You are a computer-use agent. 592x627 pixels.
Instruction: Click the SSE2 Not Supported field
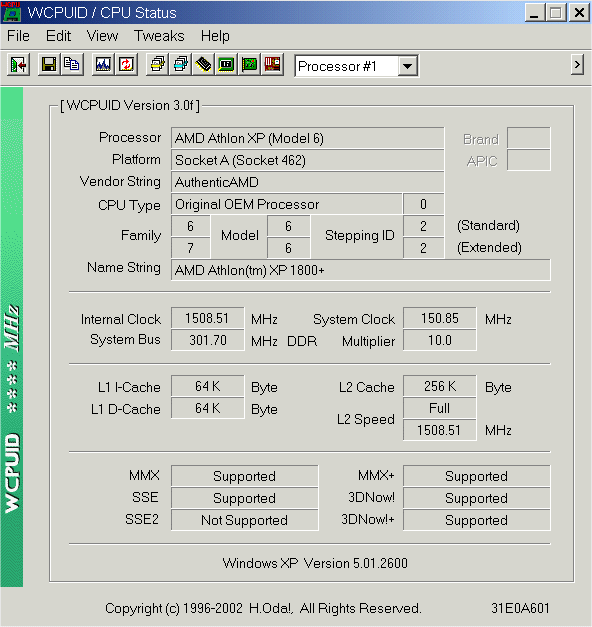pyautogui.click(x=245, y=520)
